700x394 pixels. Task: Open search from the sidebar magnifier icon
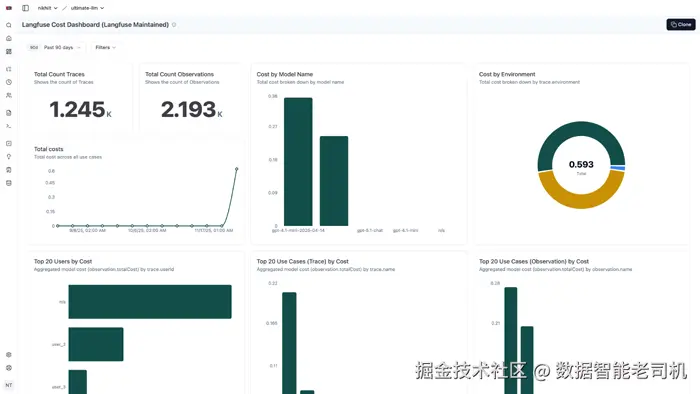pyautogui.click(x=8, y=25)
